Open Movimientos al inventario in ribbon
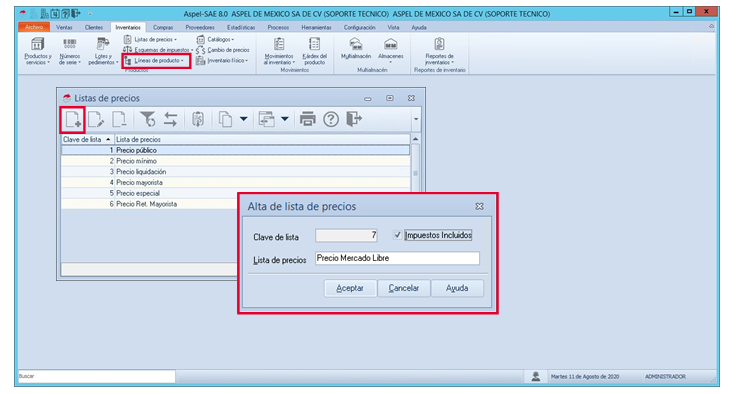 point(279,51)
